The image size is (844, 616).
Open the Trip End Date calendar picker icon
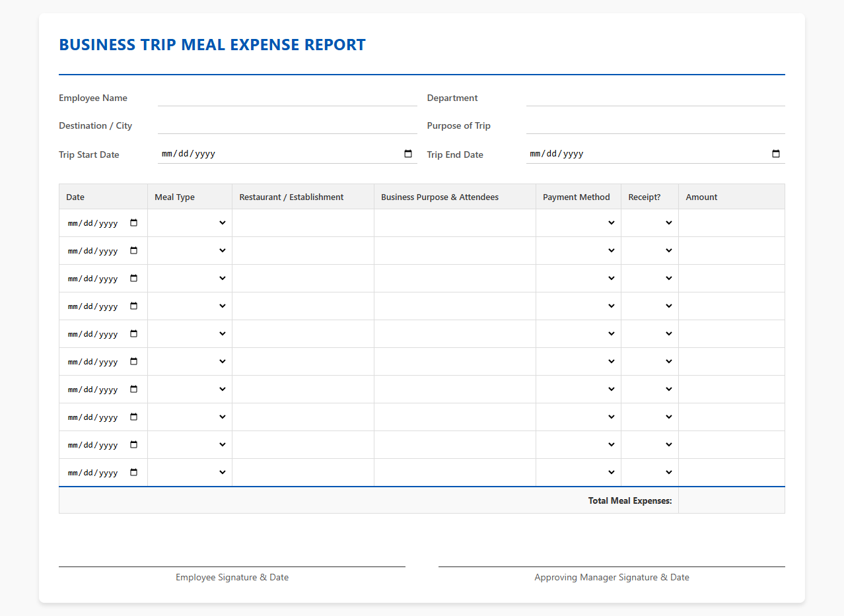(x=776, y=154)
